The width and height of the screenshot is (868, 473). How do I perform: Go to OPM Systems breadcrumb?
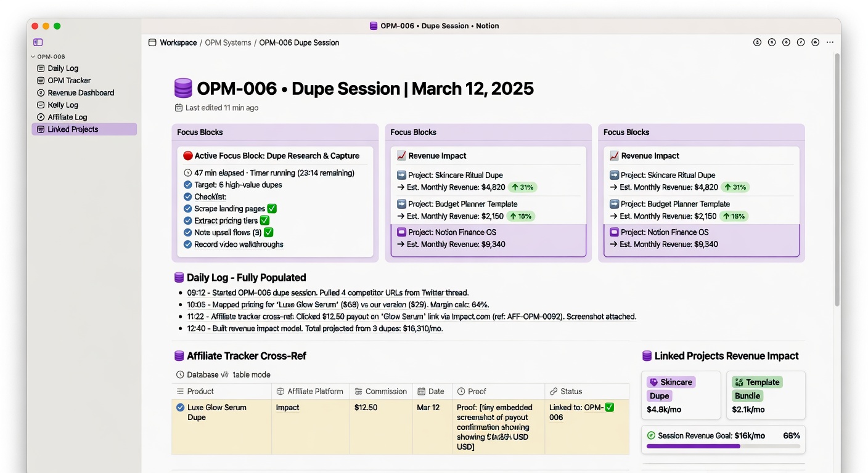(x=228, y=42)
